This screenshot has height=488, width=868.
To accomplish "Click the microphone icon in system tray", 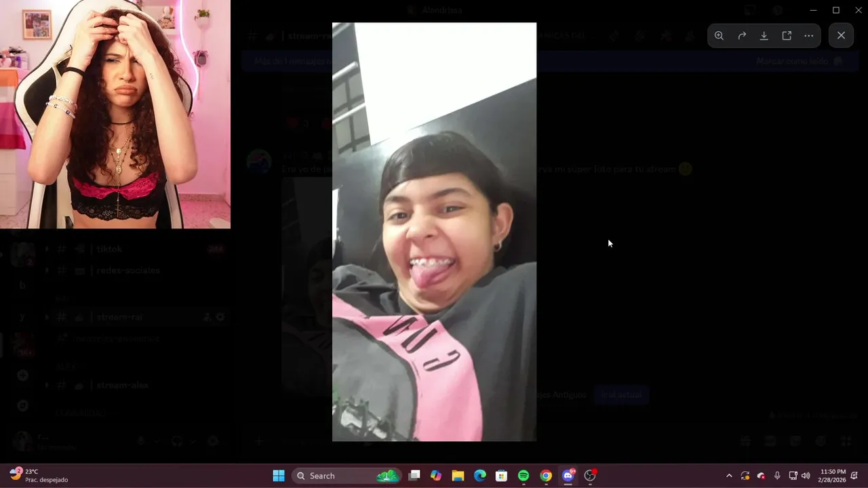I will click(777, 476).
